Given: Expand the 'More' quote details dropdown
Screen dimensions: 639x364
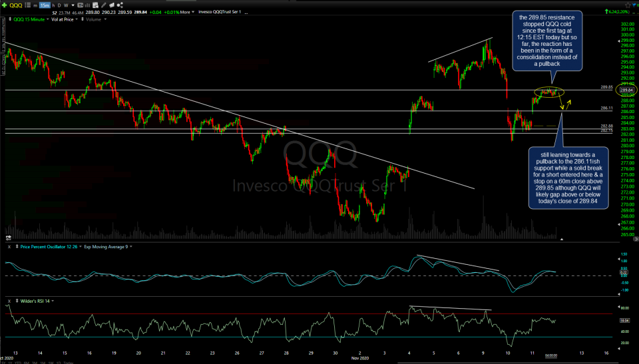Looking at the screenshot, I should click(x=188, y=12).
